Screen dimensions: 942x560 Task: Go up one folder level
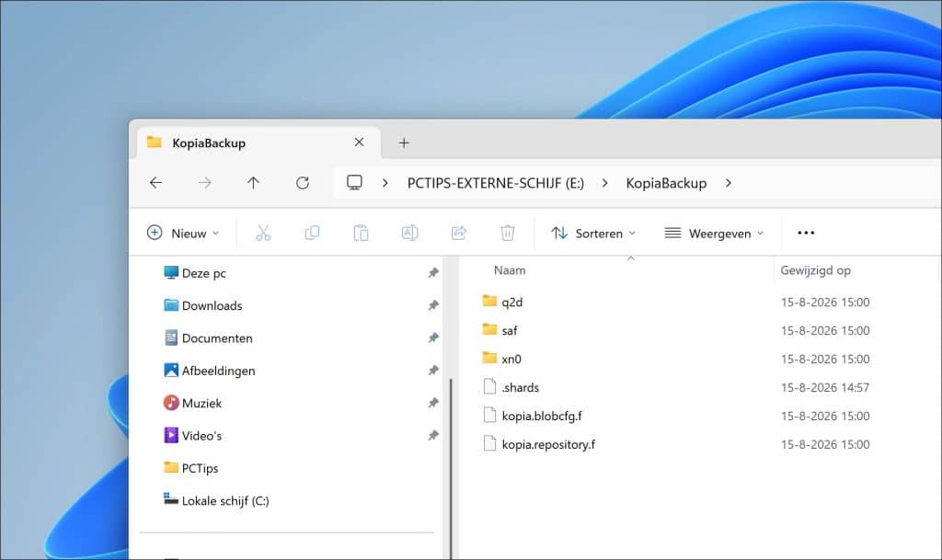pyautogui.click(x=254, y=182)
